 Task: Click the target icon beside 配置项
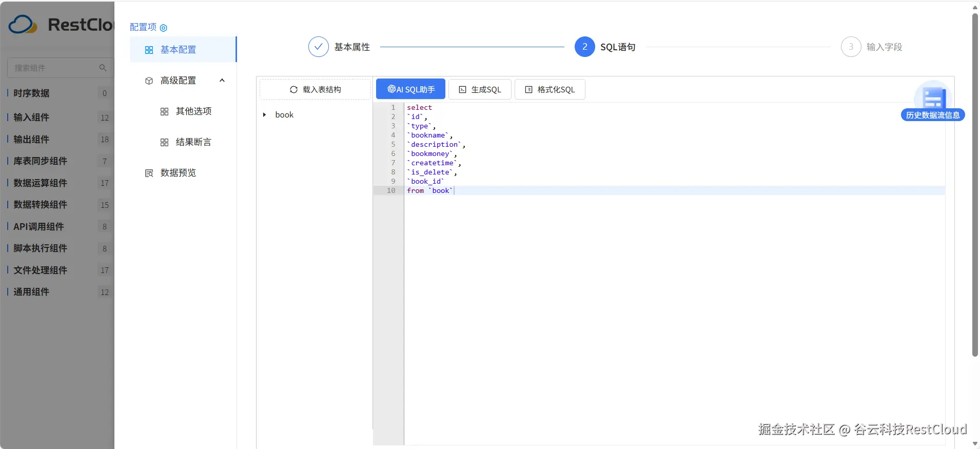pos(164,28)
